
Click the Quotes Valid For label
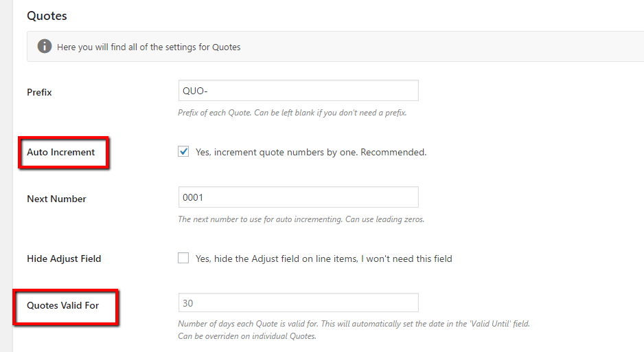point(63,305)
